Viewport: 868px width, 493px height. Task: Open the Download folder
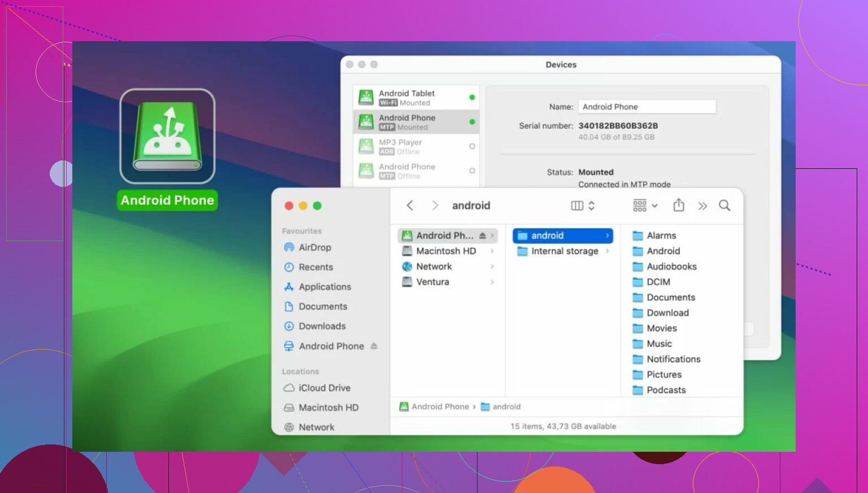coord(661,313)
